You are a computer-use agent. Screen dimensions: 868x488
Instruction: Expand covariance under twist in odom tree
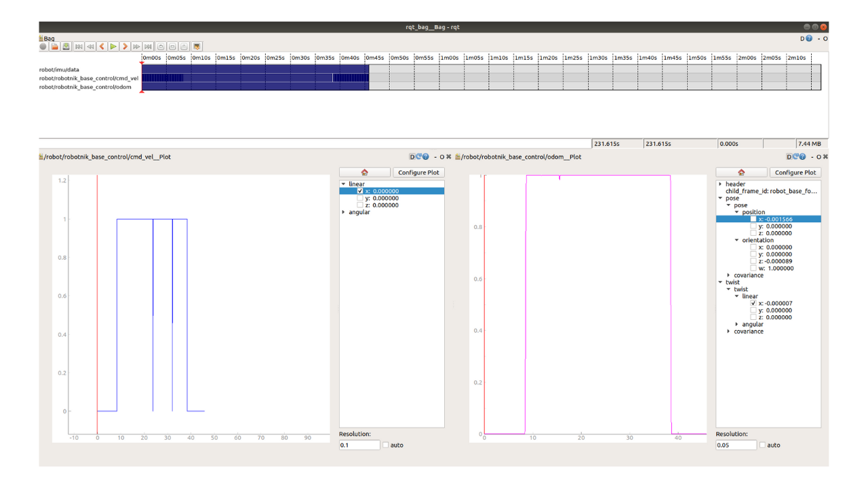click(x=729, y=331)
